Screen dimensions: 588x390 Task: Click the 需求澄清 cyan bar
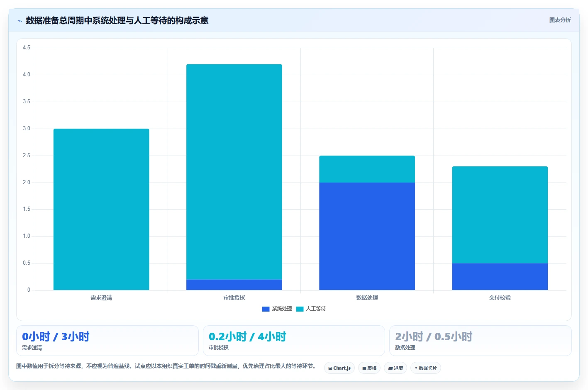(101, 210)
